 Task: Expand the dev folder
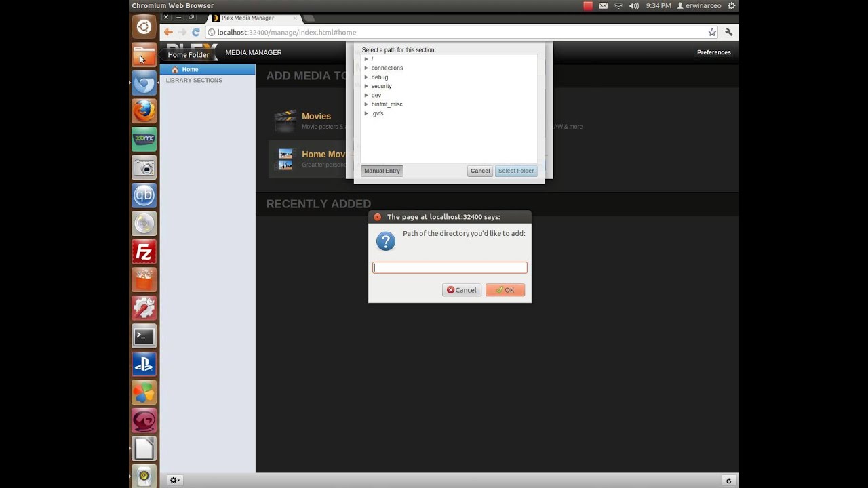(x=366, y=95)
